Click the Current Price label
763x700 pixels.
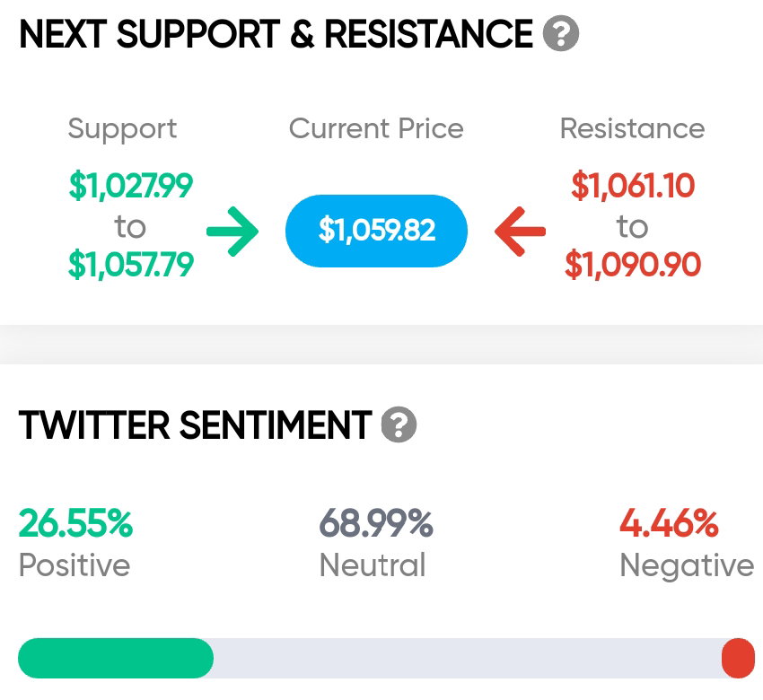click(x=376, y=129)
